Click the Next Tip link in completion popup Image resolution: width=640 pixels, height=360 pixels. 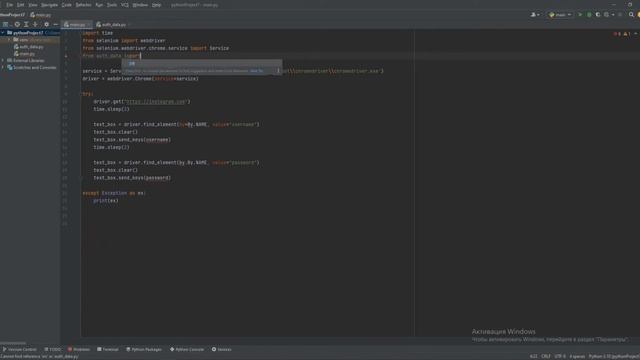[x=257, y=71]
